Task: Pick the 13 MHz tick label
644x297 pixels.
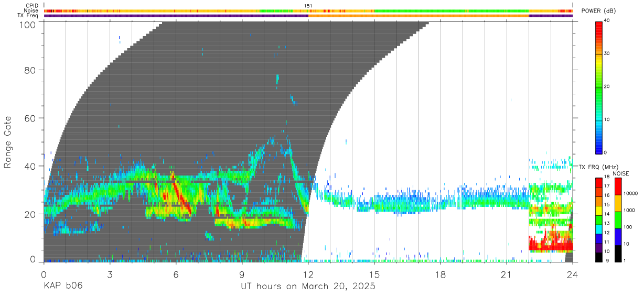Action: click(607, 223)
